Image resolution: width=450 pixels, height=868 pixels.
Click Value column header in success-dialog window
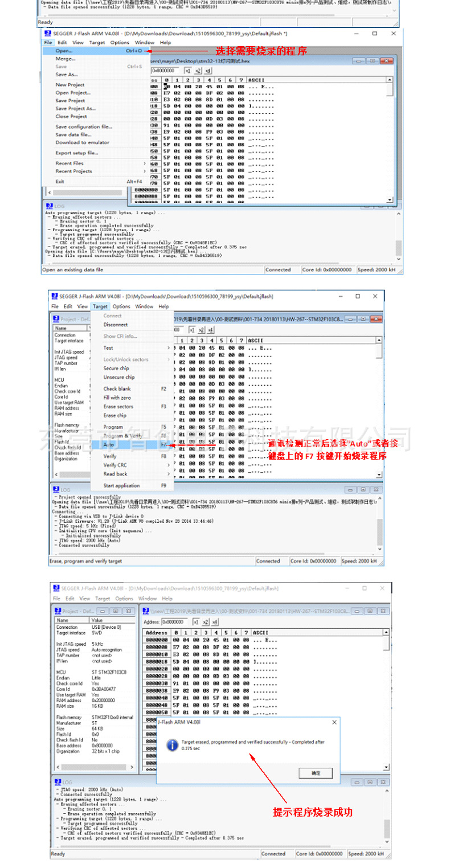(113, 620)
